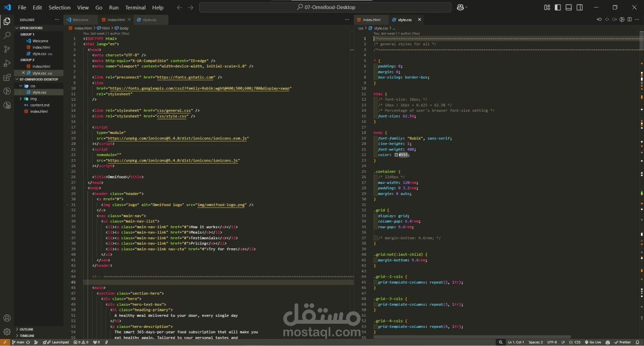This screenshot has width=644, height=346.
Task: Click the remote window indicator in status bar
Action: (x=4, y=342)
